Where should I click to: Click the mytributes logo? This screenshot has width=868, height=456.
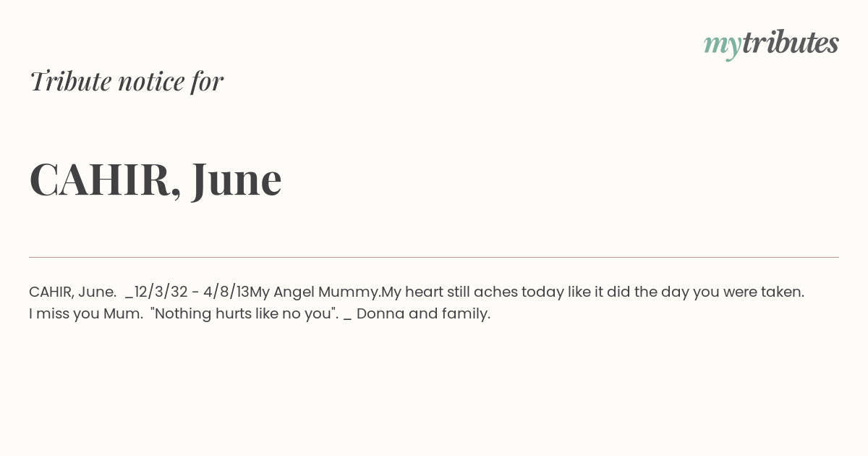point(771,44)
